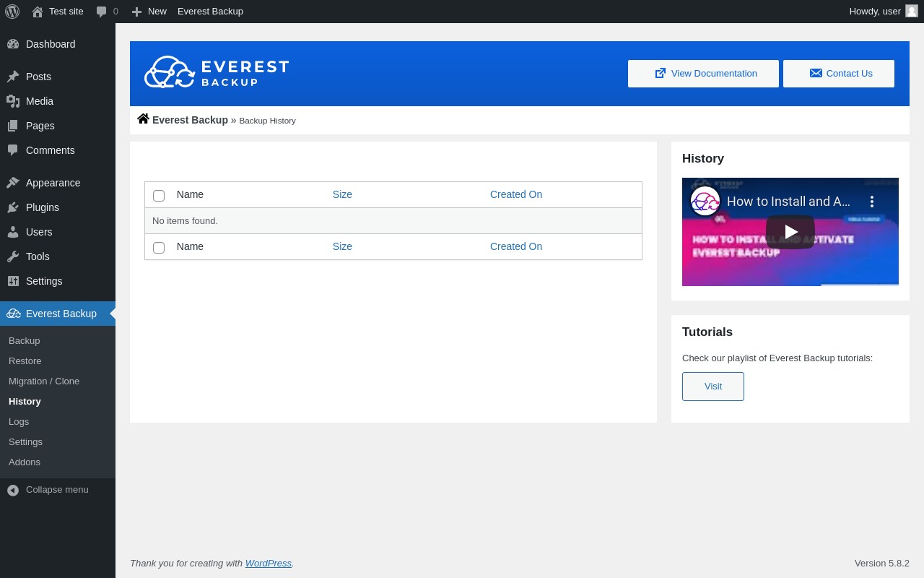
Task: Open the comments bubble icon in admin bar
Action: [x=101, y=12]
